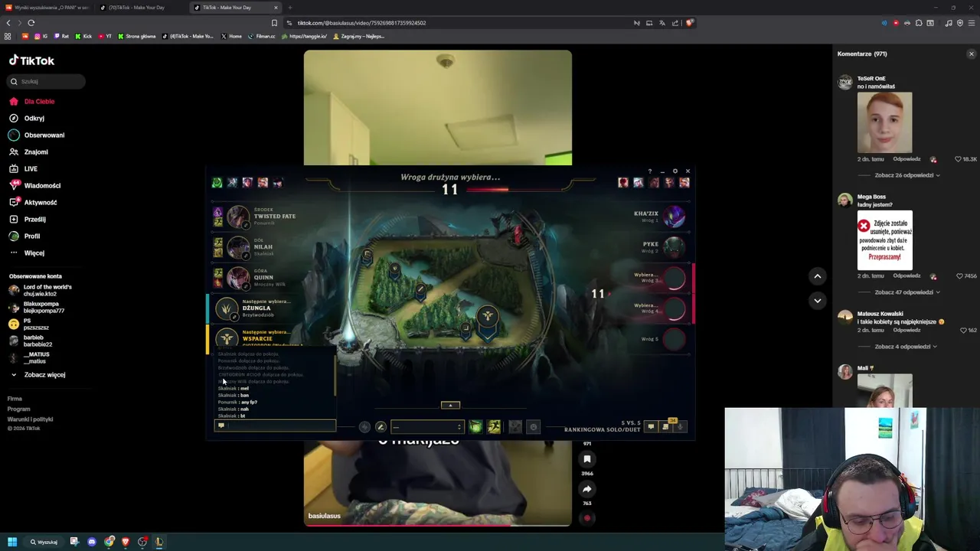Viewport: 980px width, 551px height.
Task: Open Obserwowani in the TikTok sidebar
Action: (x=37, y=135)
